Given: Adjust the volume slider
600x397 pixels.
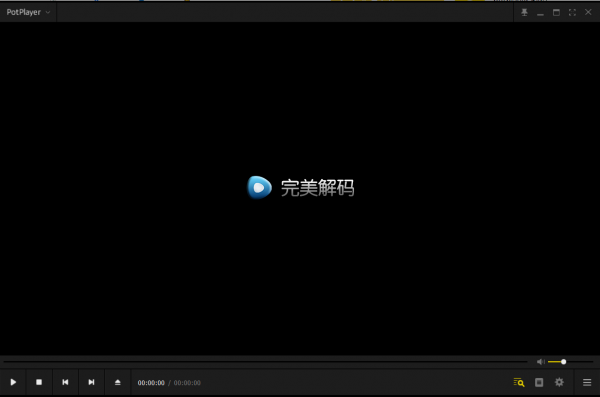Looking at the screenshot, I should coord(571,362).
